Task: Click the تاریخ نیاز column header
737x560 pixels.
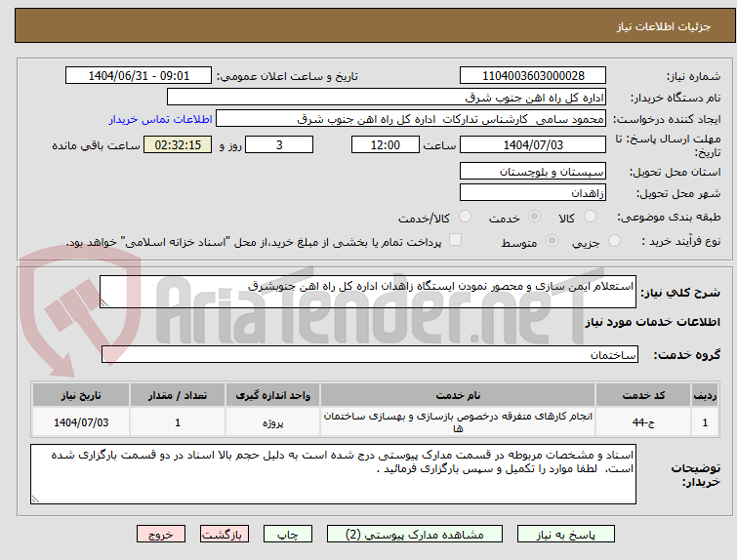Action: pyautogui.click(x=81, y=395)
